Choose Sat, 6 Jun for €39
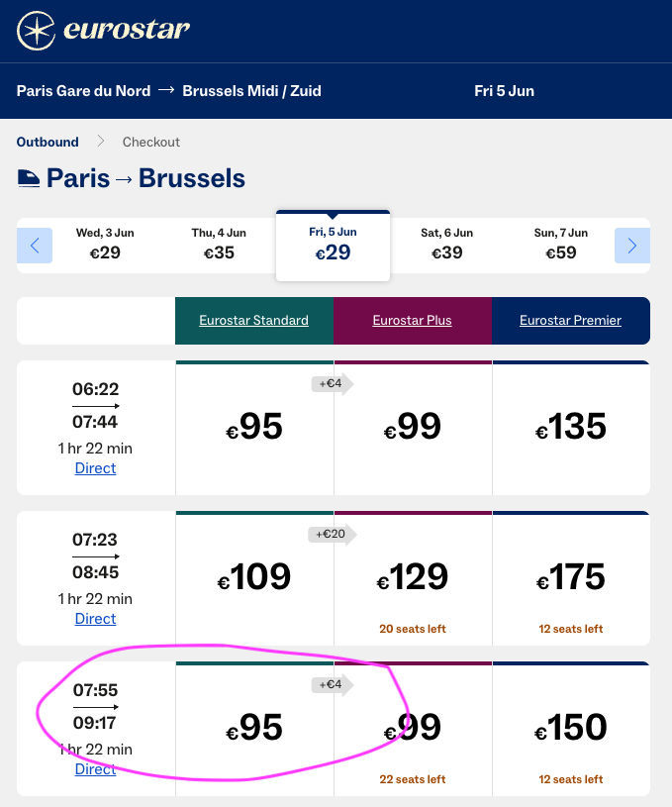 446,244
